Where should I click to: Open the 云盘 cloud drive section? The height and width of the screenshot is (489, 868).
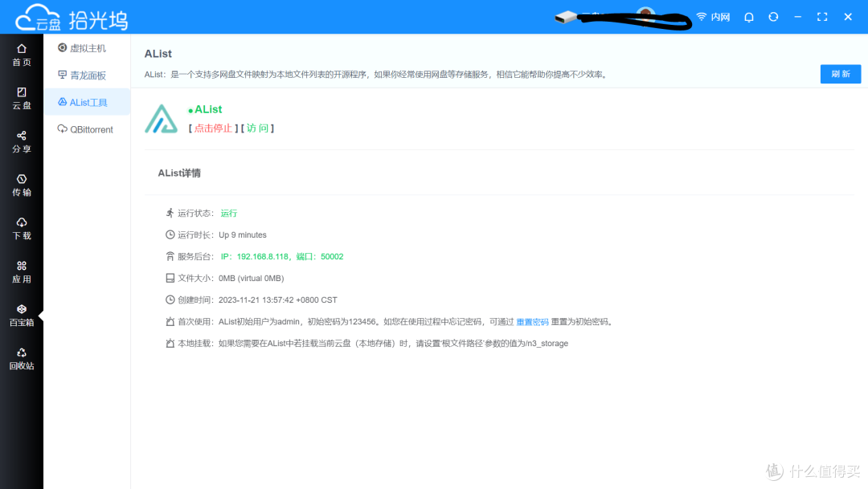click(22, 99)
